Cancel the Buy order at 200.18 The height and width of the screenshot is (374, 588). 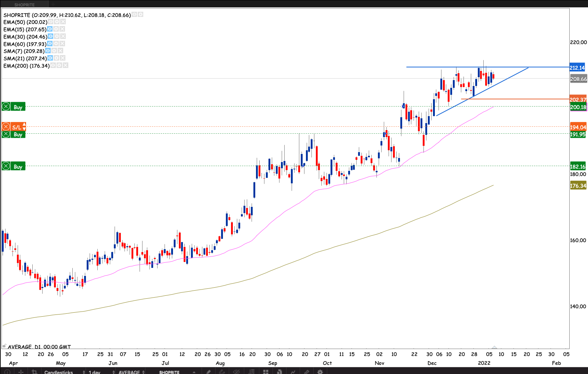pos(6,107)
